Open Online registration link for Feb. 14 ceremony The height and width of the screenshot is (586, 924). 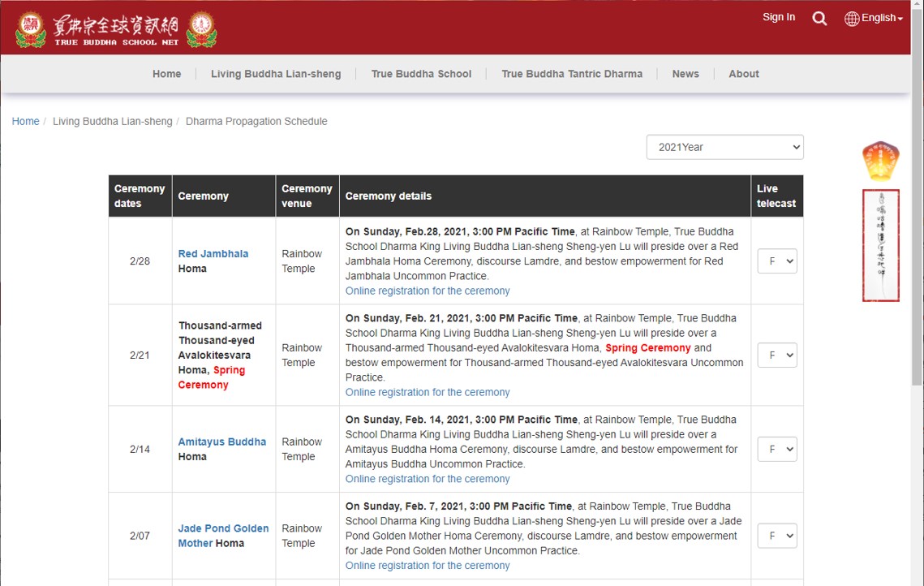tap(428, 479)
